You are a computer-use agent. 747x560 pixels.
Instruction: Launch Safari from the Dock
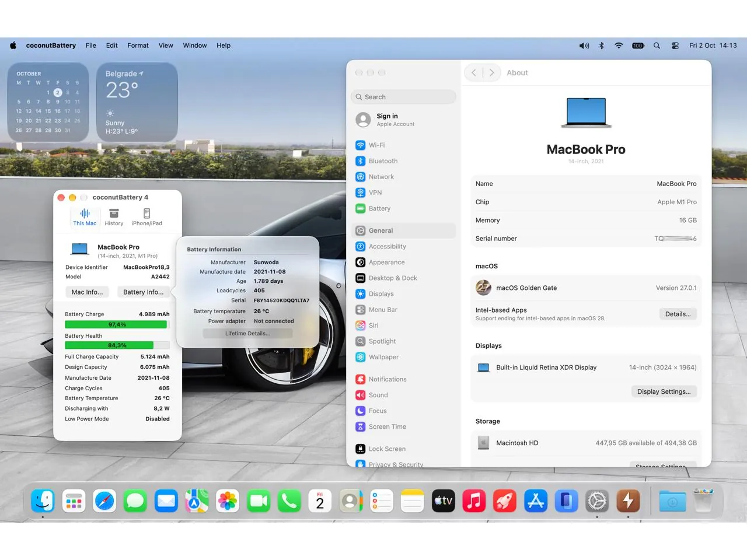[x=104, y=501]
